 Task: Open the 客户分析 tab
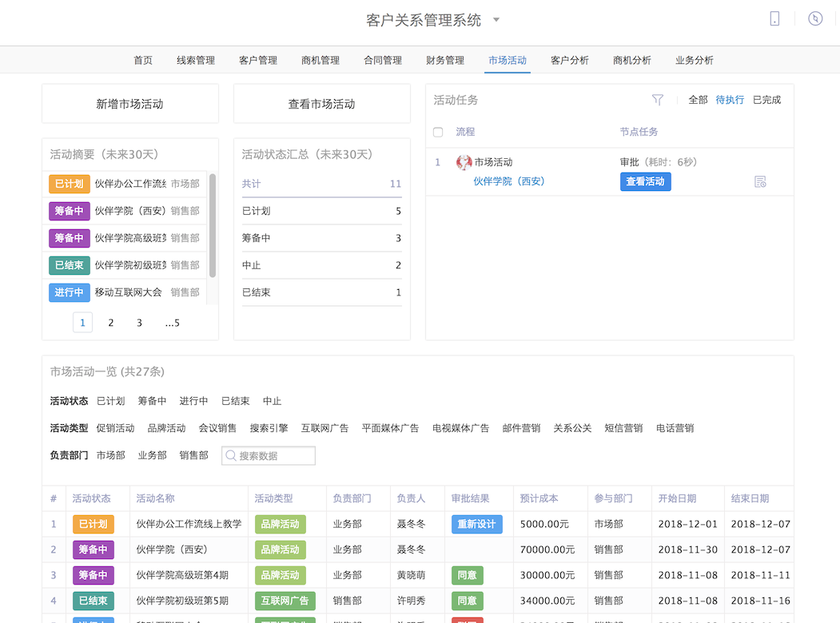click(570, 60)
